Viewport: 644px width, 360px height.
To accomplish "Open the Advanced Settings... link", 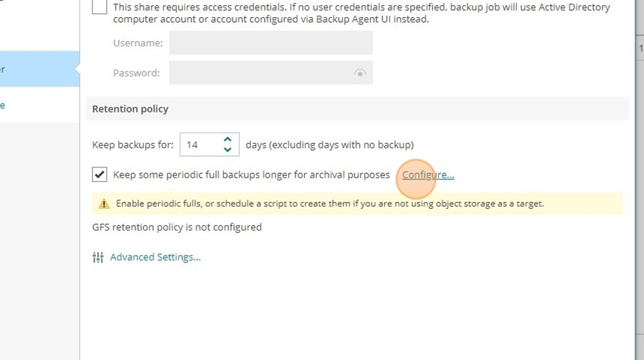I will click(x=155, y=257).
